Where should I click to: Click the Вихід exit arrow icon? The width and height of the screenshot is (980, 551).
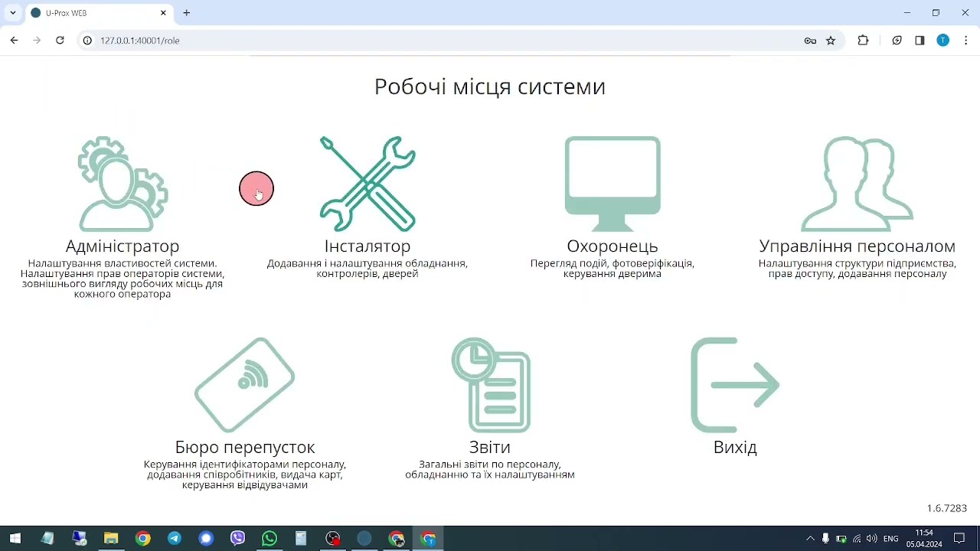click(x=735, y=385)
